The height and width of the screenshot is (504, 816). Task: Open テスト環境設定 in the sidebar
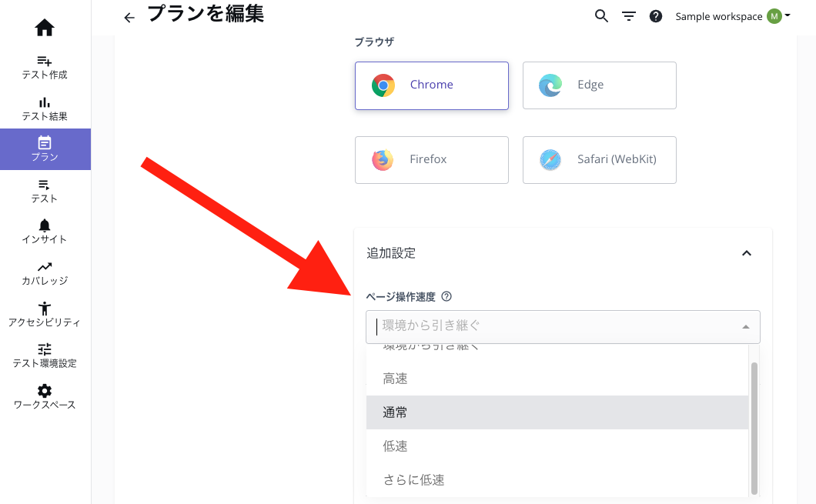[45, 355]
